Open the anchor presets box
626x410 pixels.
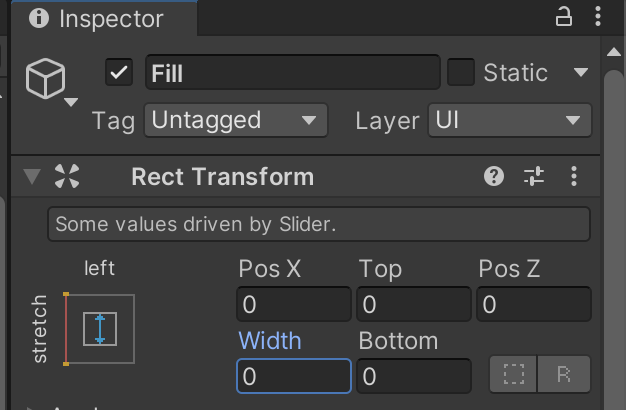click(100, 328)
